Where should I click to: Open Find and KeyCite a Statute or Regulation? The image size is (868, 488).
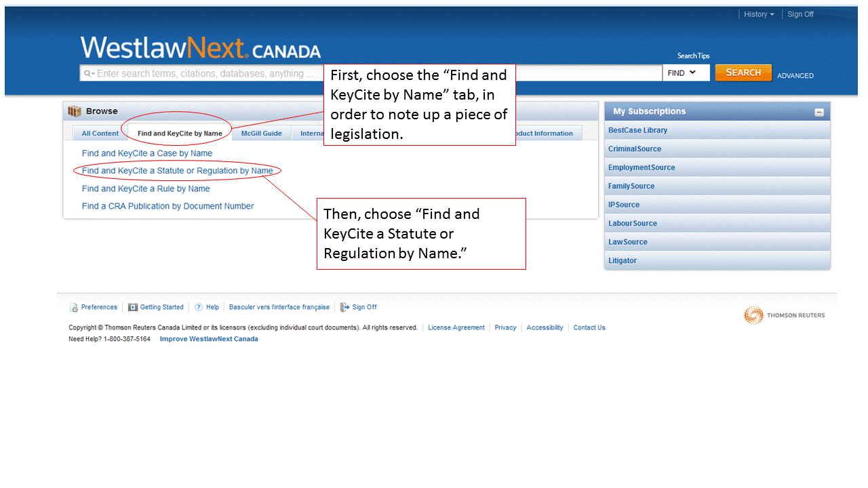[x=178, y=171]
